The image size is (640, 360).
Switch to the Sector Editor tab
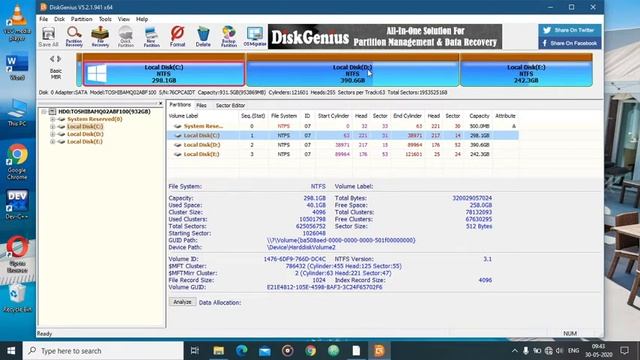click(x=230, y=105)
